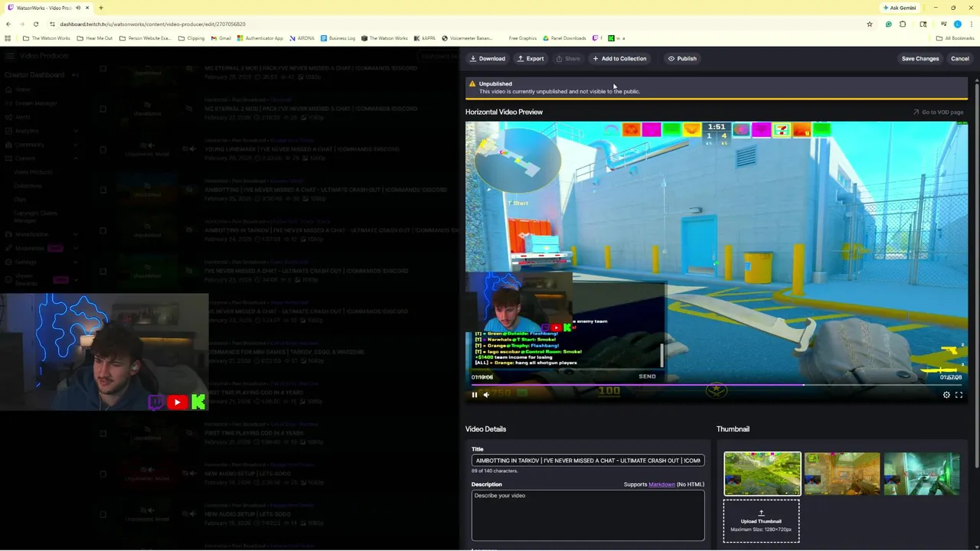This screenshot has width=980, height=551.
Task: Publish the video
Action: click(682, 58)
